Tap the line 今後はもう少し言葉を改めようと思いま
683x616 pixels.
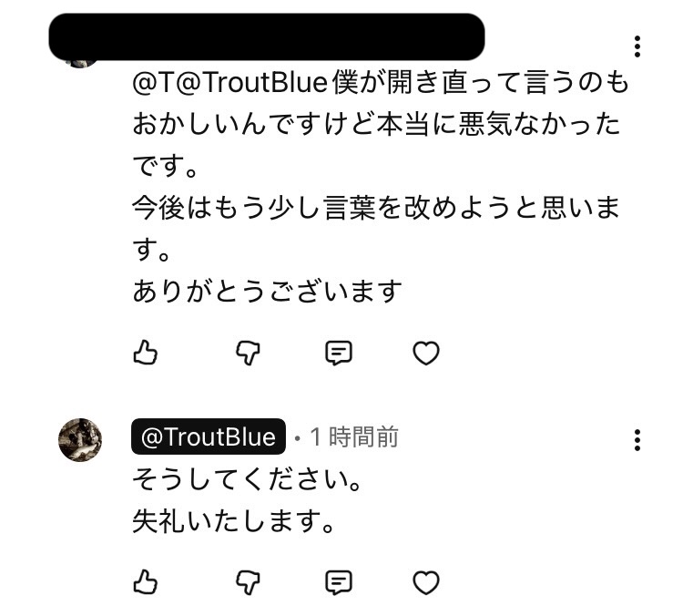point(376,208)
